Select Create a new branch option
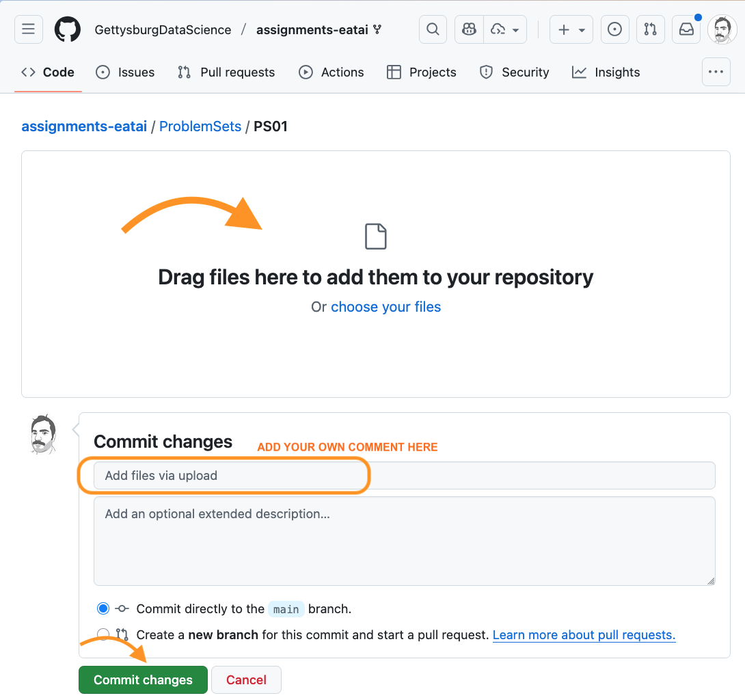745x700 pixels. click(103, 634)
